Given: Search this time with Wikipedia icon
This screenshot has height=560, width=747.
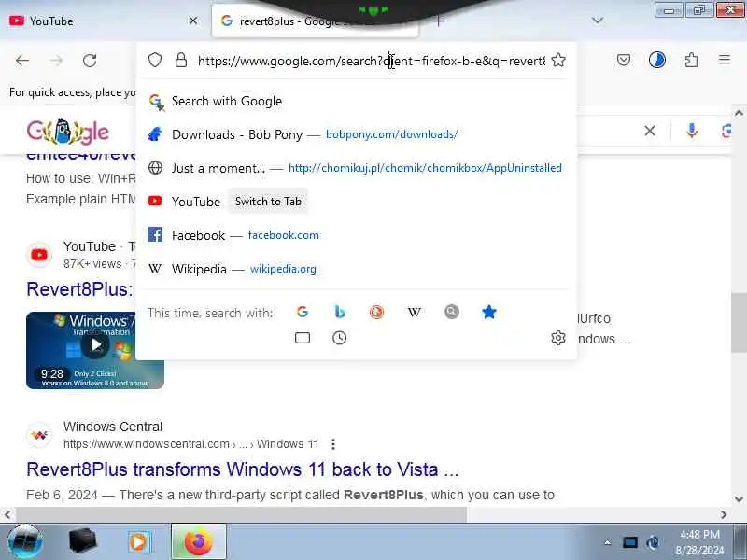Looking at the screenshot, I should (414, 313).
